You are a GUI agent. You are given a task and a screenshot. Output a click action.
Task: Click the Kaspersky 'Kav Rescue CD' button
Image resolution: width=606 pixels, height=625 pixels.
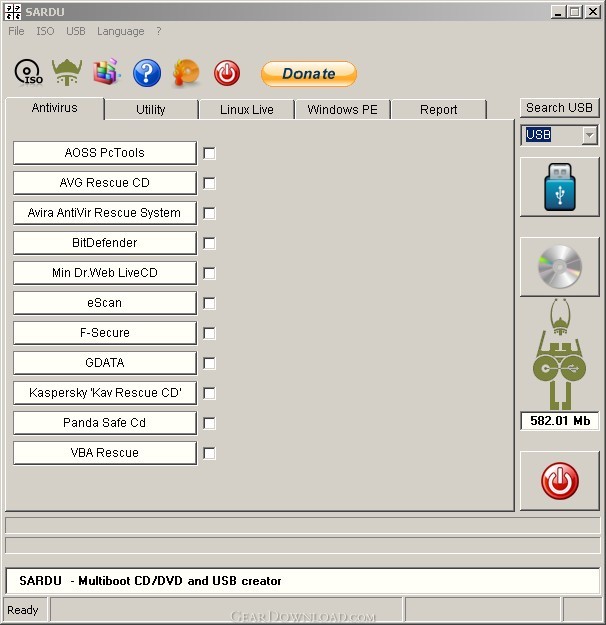tap(105, 393)
